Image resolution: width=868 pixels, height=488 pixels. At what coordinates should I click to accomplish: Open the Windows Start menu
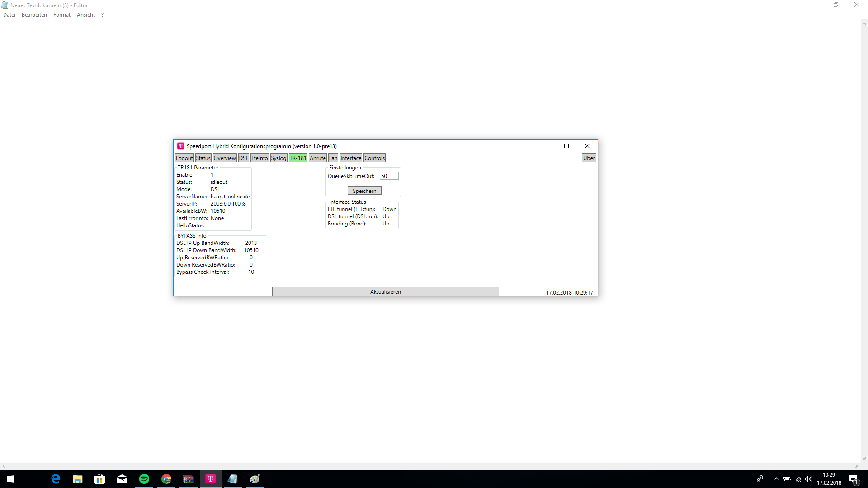(11, 479)
